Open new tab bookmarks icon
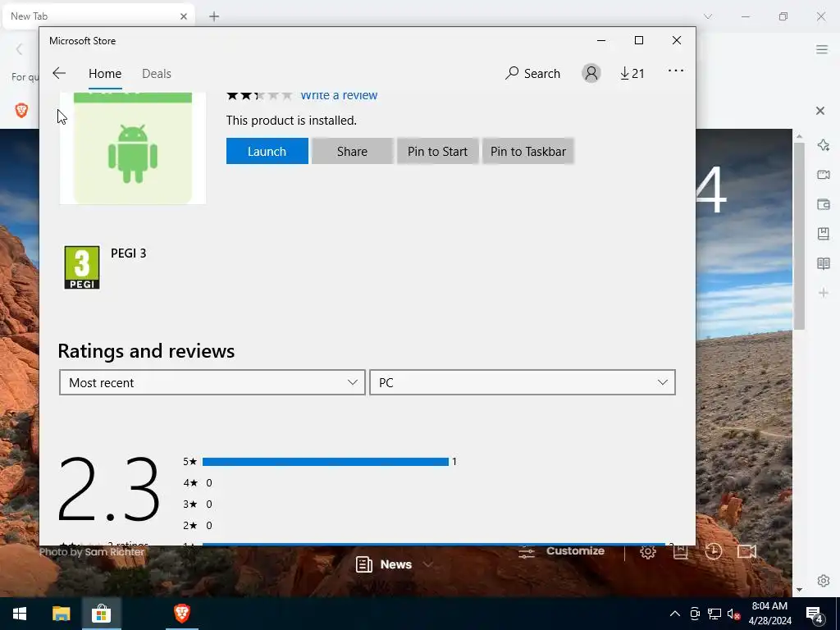 pyautogui.click(x=680, y=551)
